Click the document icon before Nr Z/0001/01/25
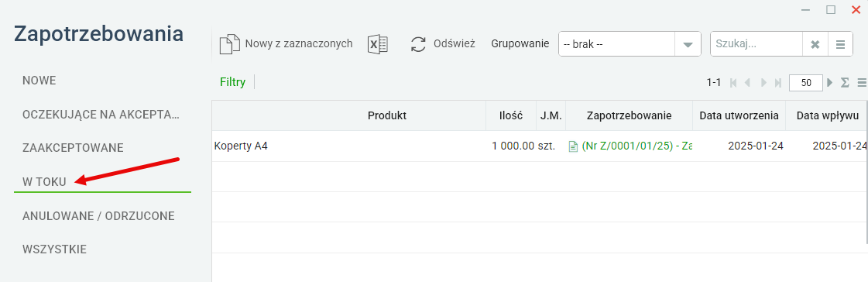 point(574,146)
